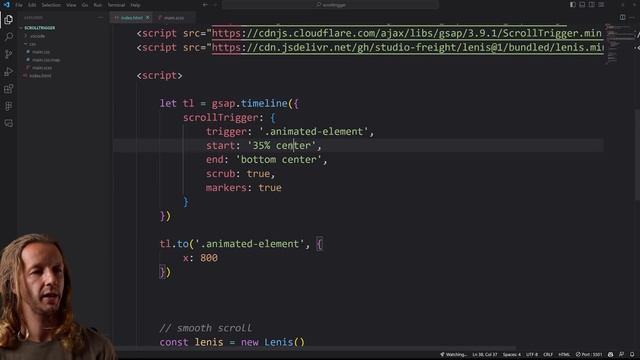Toggle secondary side bar layout icon
This screenshot has width=640, height=360.
(x=591, y=5)
